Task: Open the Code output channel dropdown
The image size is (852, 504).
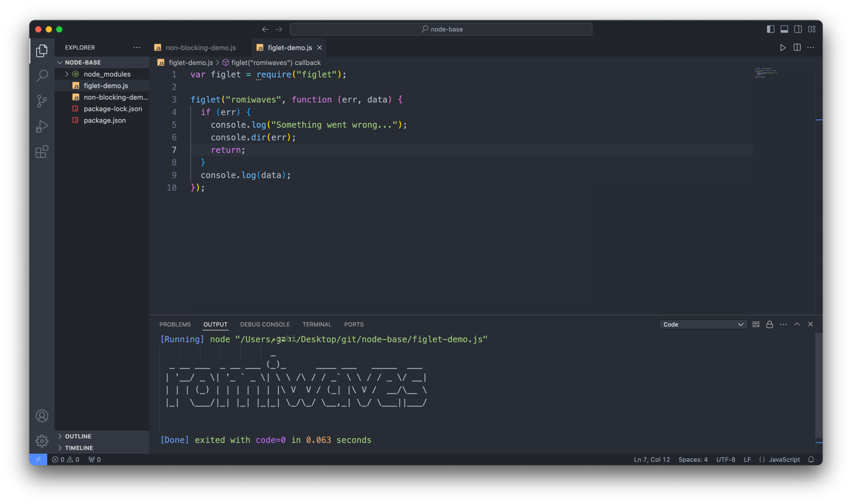Action: point(703,324)
